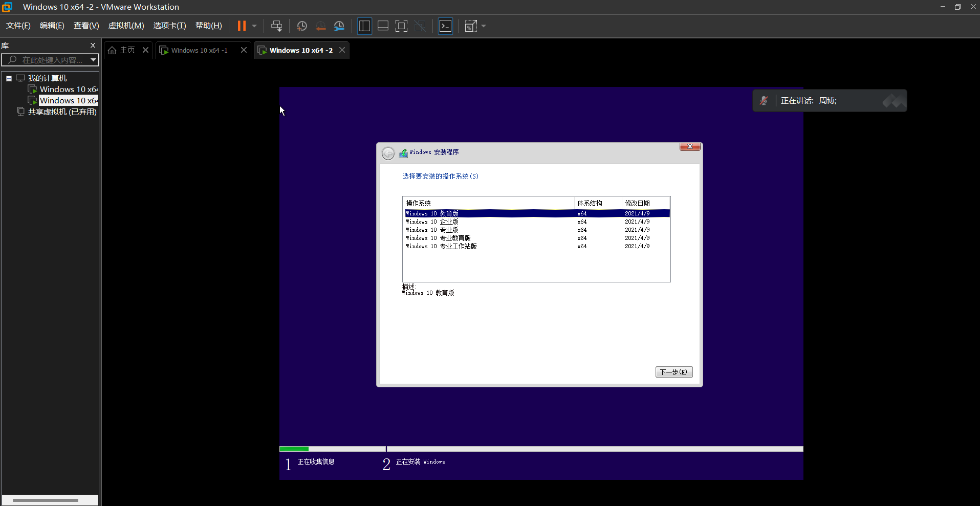
Task: Open the 选项卡(T) menu
Action: [x=170, y=26]
